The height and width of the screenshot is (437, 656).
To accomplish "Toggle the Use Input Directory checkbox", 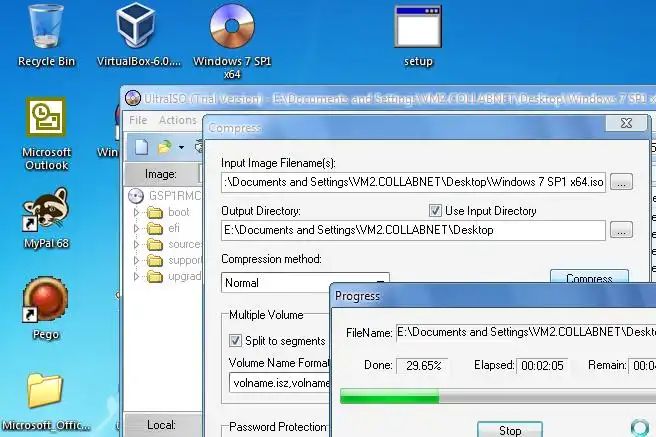I will tap(435, 210).
